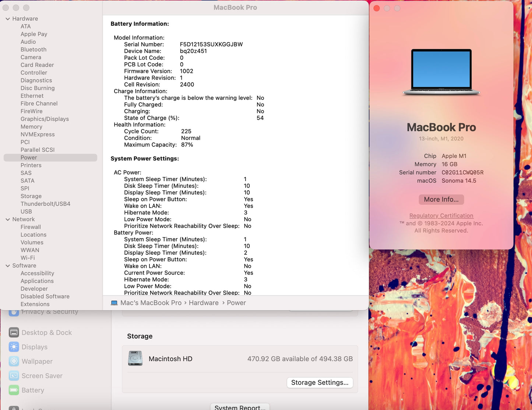Viewport: 532px width, 410px height.
Task: Select Wi-Fi under Network
Action: (x=28, y=258)
